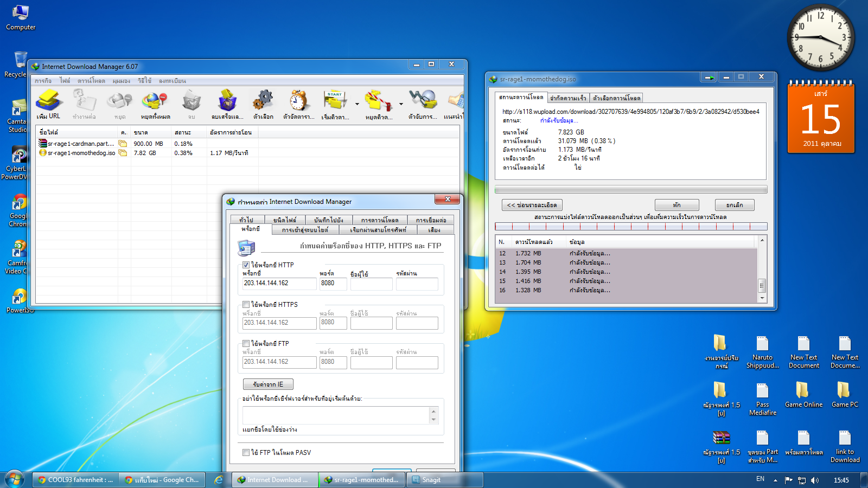Check the FTP PASV mode checkbox
This screenshot has width=868, height=488.
click(246, 453)
